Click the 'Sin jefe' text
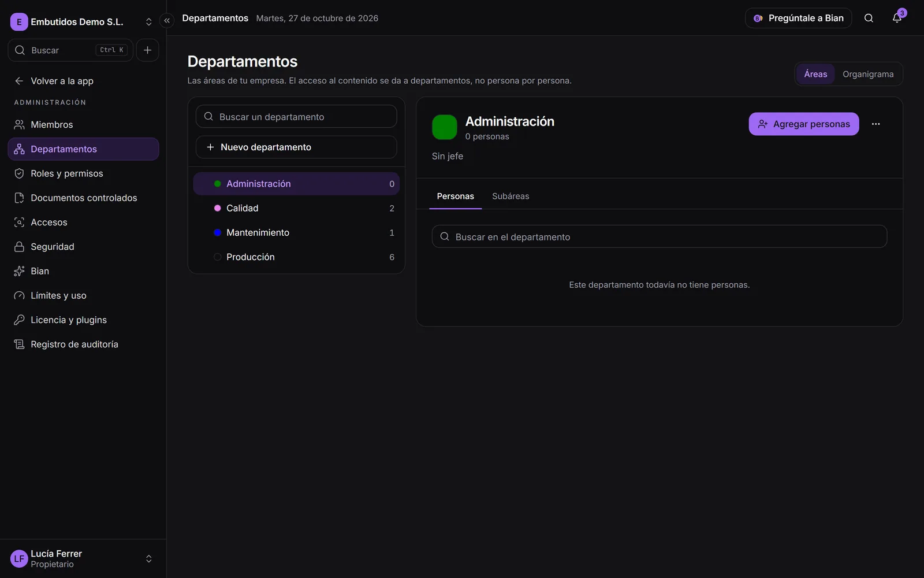 tap(448, 156)
